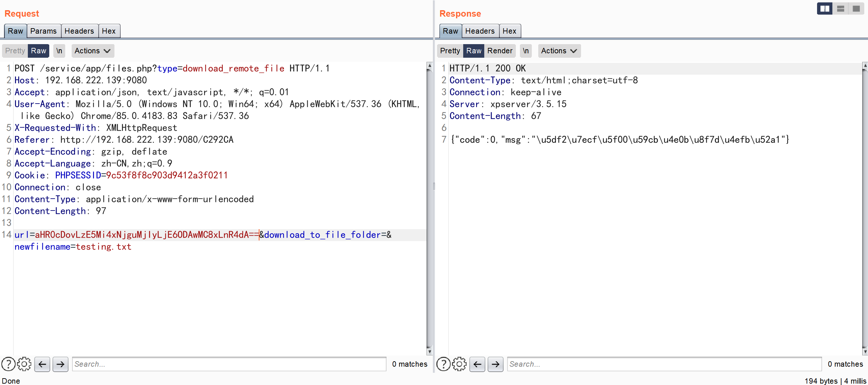Click Headers tab in Request panel
This screenshot has height=385, width=868.
79,31
